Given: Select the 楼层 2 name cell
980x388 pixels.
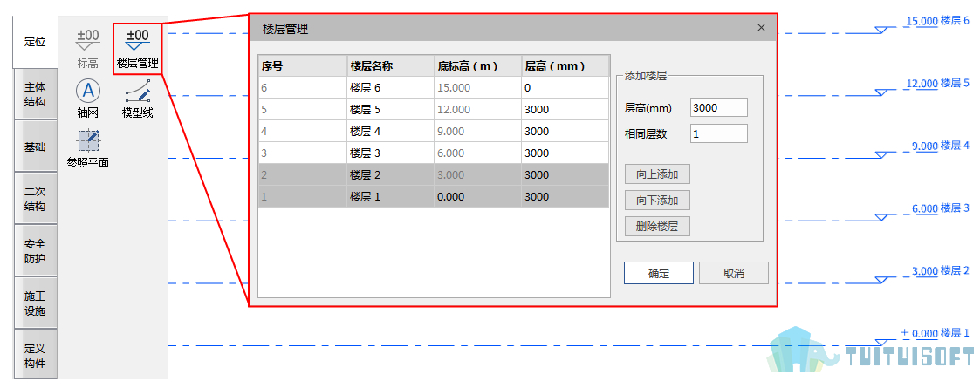Looking at the screenshot, I should click(x=391, y=175).
